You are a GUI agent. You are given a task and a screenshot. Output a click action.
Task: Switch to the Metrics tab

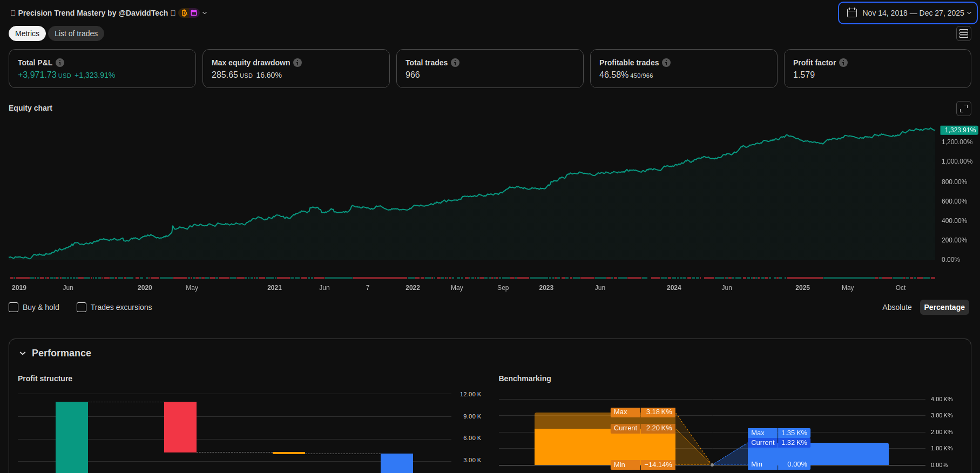coord(27,33)
